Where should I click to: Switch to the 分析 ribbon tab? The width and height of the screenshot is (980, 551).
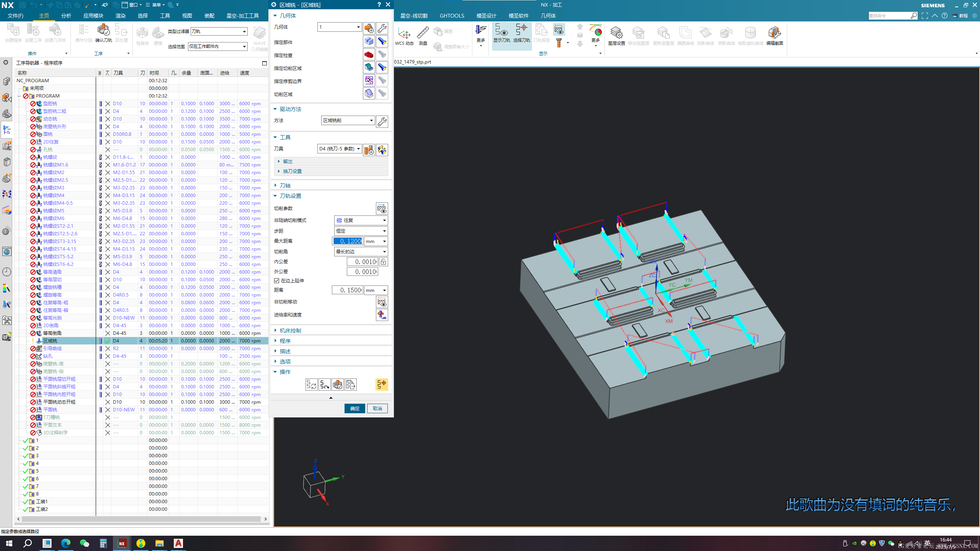pyautogui.click(x=66, y=16)
